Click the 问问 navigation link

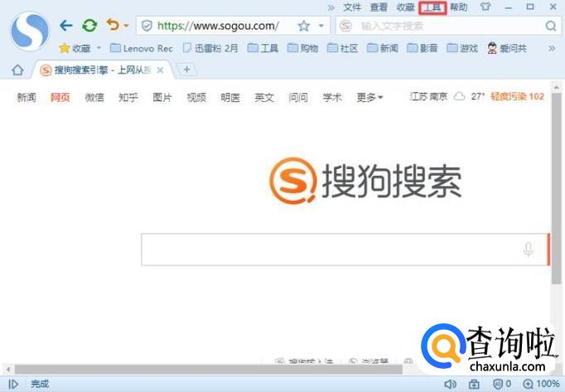(x=298, y=97)
